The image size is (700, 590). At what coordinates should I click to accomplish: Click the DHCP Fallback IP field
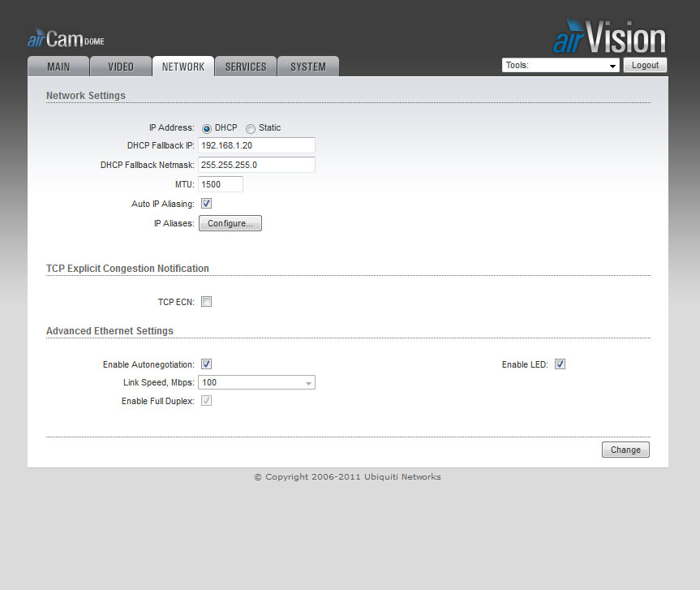[256, 146]
